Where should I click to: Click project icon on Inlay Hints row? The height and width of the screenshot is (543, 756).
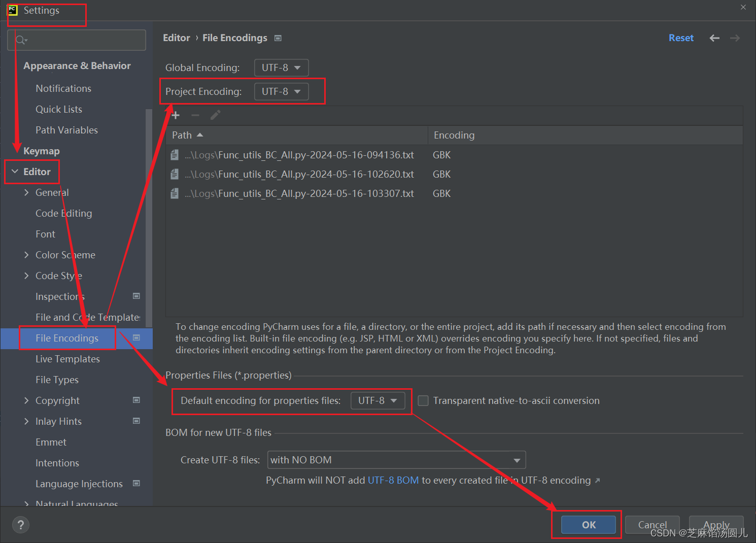pyautogui.click(x=136, y=421)
